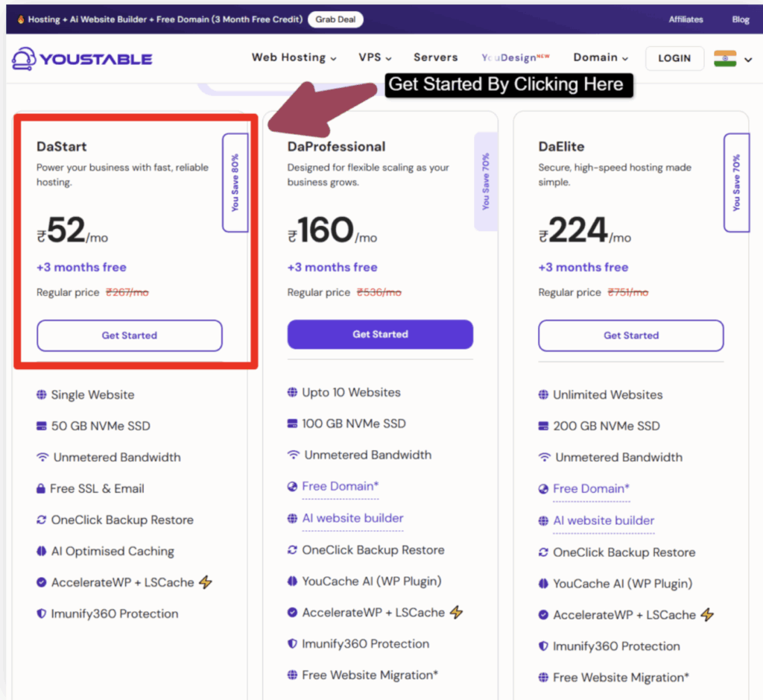Open the AI website builder link in DaProfessional
Viewport: 763px width, 700px height.
[x=352, y=518]
